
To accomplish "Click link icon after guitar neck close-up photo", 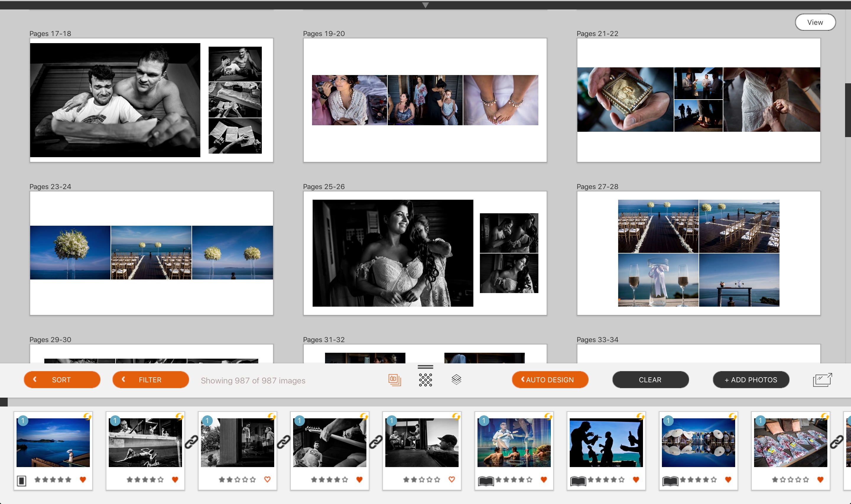I will (x=376, y=442).
